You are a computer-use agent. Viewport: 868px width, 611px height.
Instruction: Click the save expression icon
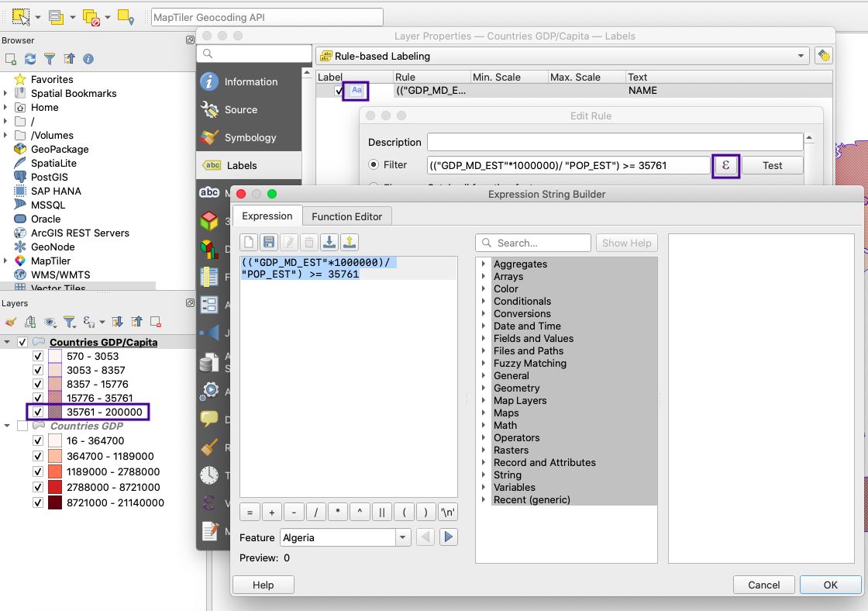(269, 243)
